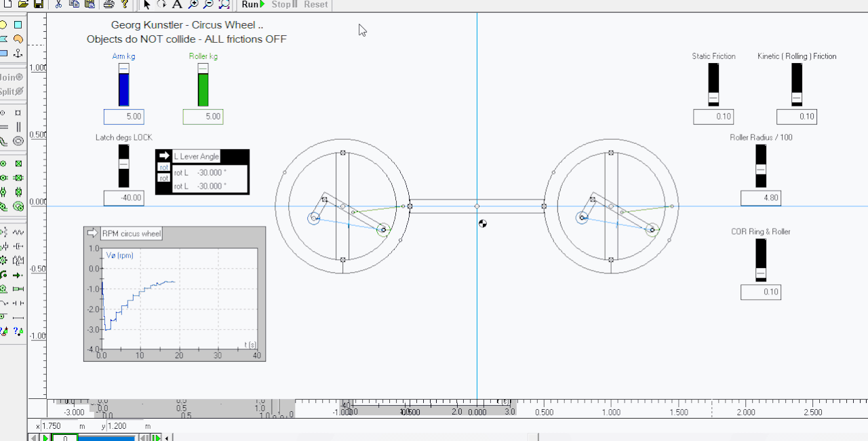Save the simulation with the floppy disk icon

click(39, 4)
